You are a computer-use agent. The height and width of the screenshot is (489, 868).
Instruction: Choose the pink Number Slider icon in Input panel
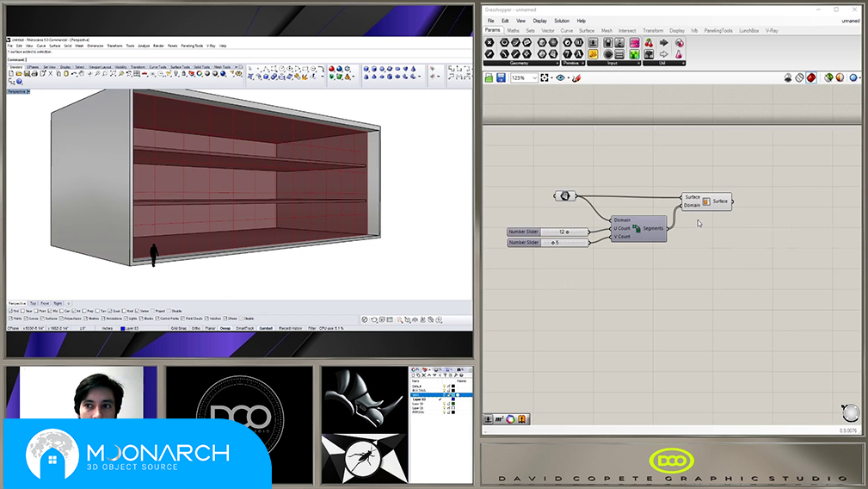coord(634,43)
